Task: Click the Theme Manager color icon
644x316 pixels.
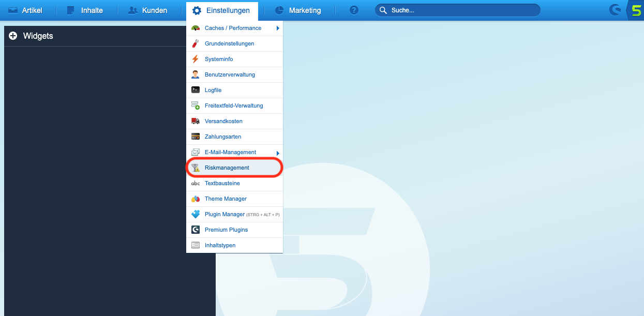Action: pos(196,199)
